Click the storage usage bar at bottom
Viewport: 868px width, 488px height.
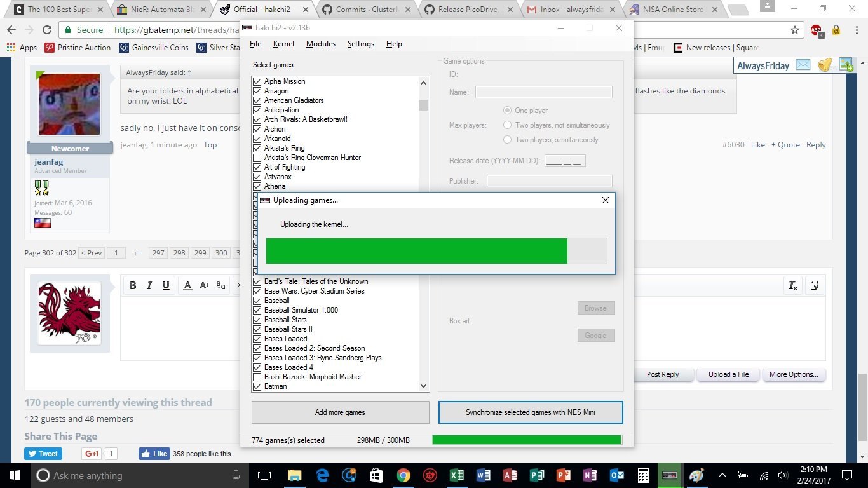[x=527, y=440]
